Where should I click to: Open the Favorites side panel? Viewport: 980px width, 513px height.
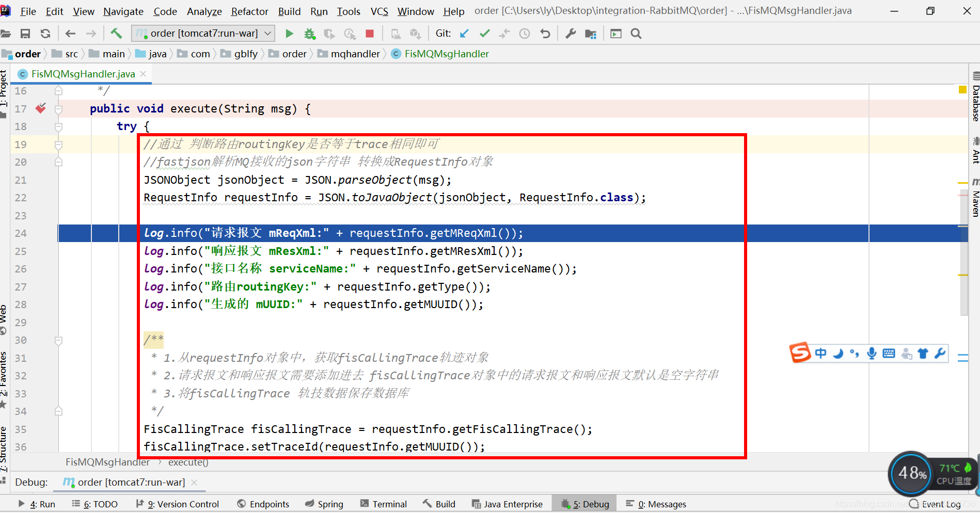click(4, 380)
